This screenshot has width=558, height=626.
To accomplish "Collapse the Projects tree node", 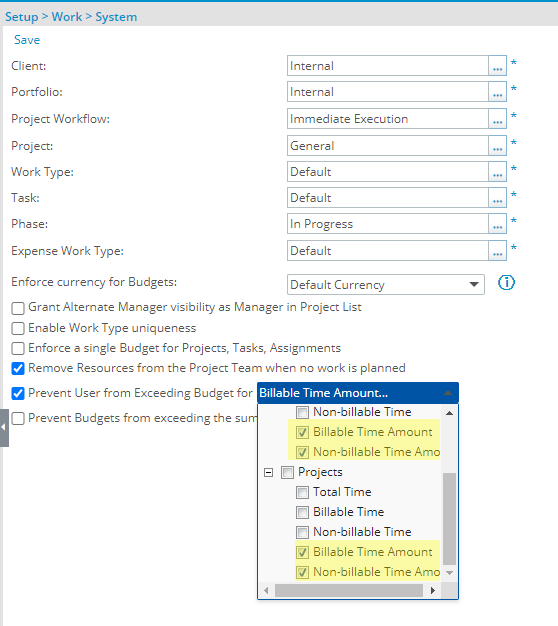I will pos(269,472).
